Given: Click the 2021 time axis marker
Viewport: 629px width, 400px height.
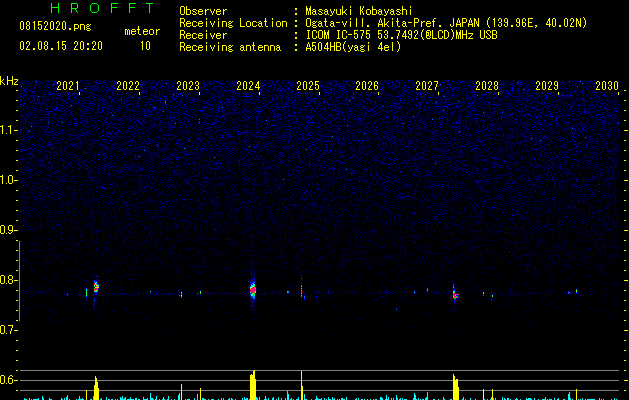Looking at the screenshot, I should tap(68, 85).
